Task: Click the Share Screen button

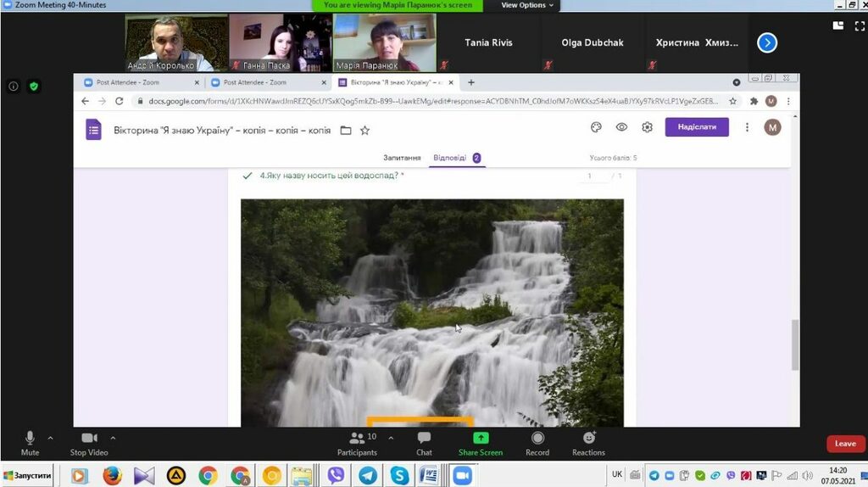Action: pyautogui.click(x=481, y=442)
